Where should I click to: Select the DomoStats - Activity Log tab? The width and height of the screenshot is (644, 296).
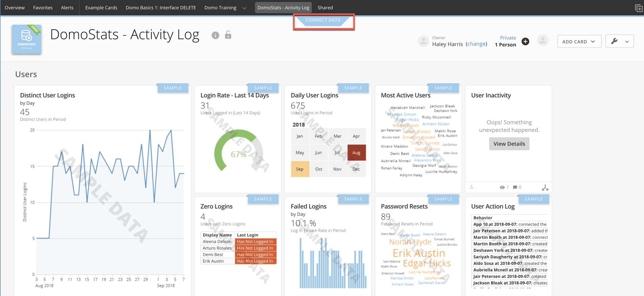coord(283,8)
